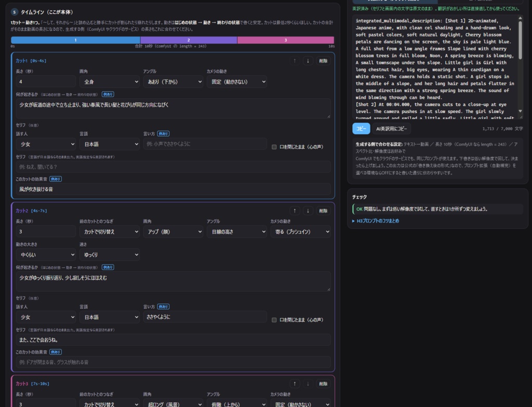Image resolution: width=532 pixels, height=407 pixels.
Task: Enable 口を閉じたまま checkbox in Cut 1
Action: [x=274, y=147]
